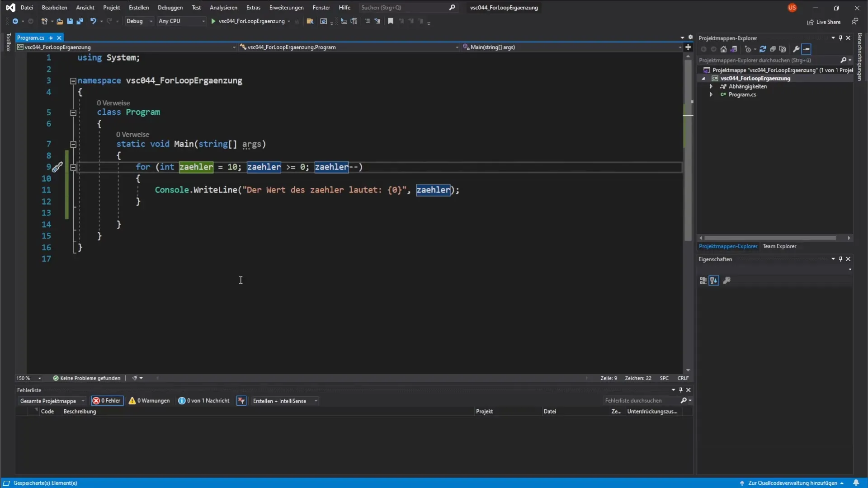Collapse the Main method on line 7
This screenshot has width=868, height=488.
(x=73, y=144)
